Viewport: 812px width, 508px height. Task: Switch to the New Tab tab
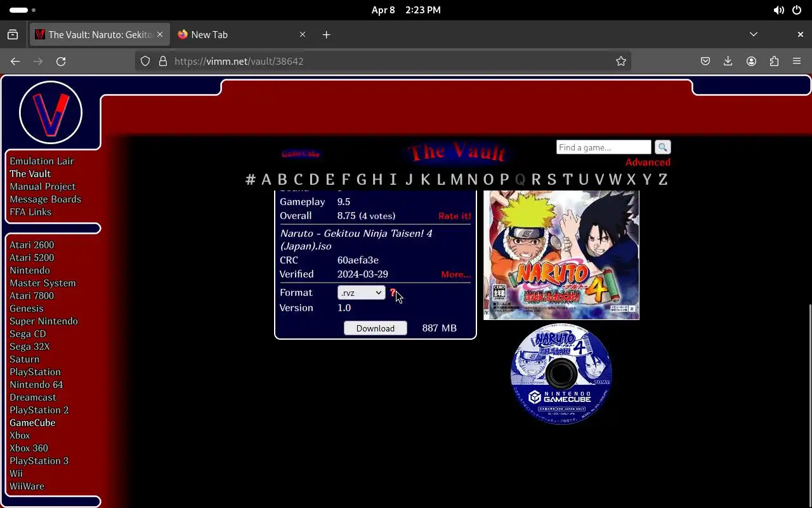point(241,34)
